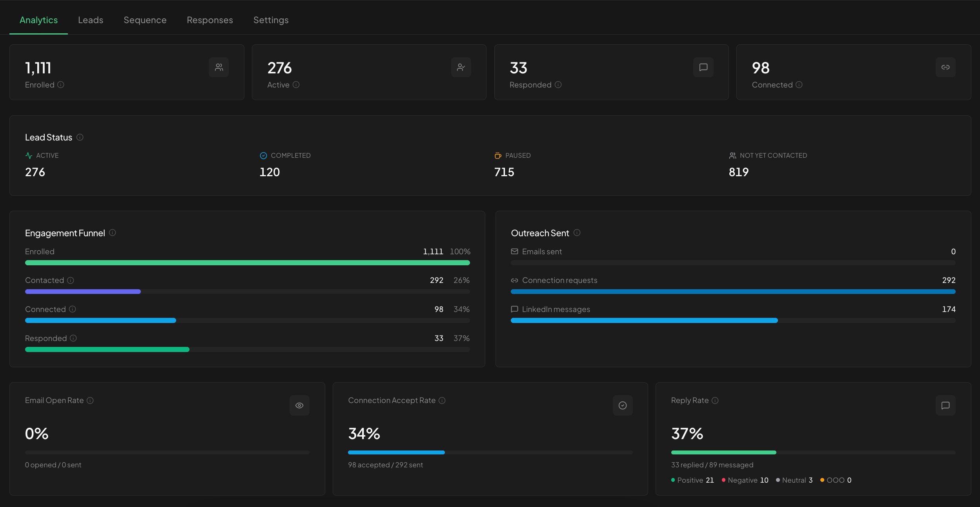Click the Reply Rate info icon

715,401
